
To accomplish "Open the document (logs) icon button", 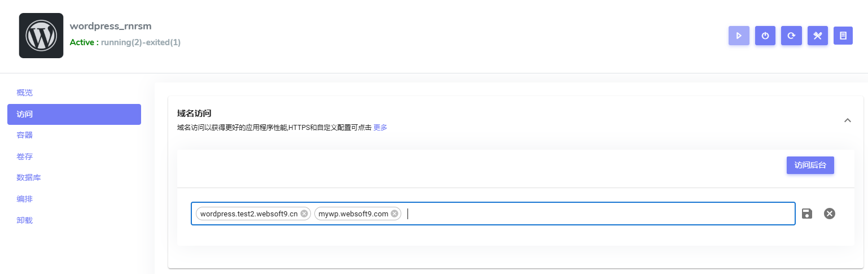I will [843, 36].
